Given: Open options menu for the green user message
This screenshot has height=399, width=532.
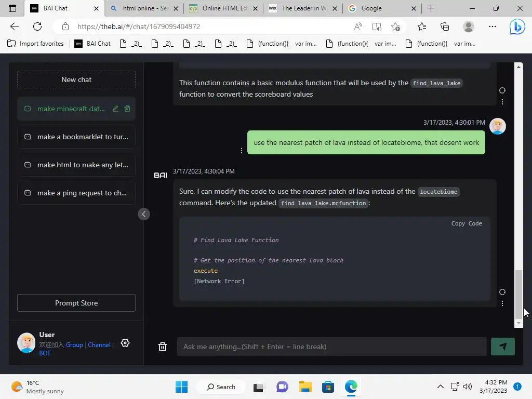Looking at the screenshot, I should 241,151.
